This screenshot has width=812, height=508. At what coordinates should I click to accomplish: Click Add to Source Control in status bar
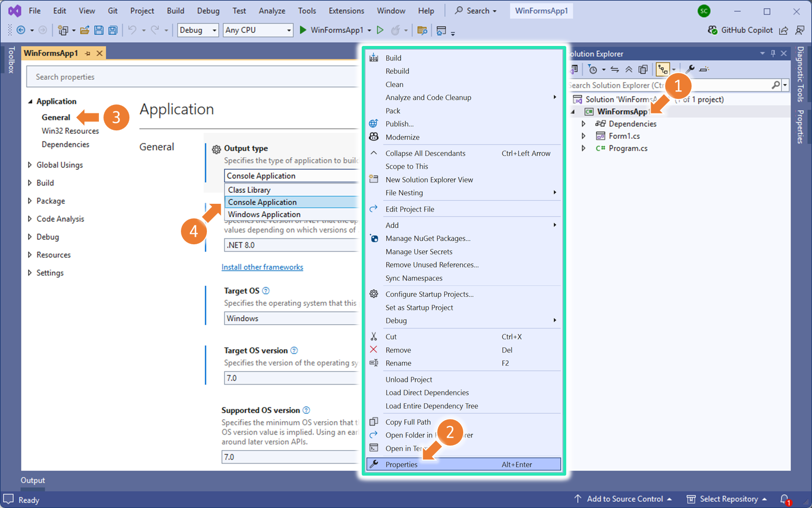coord(623,499)
